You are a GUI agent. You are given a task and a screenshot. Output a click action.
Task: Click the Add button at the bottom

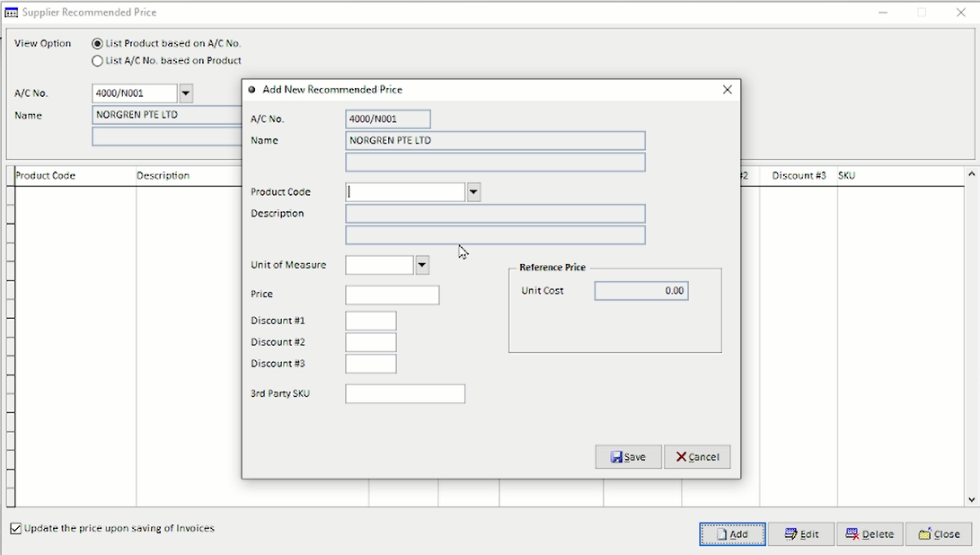[732, 534]
